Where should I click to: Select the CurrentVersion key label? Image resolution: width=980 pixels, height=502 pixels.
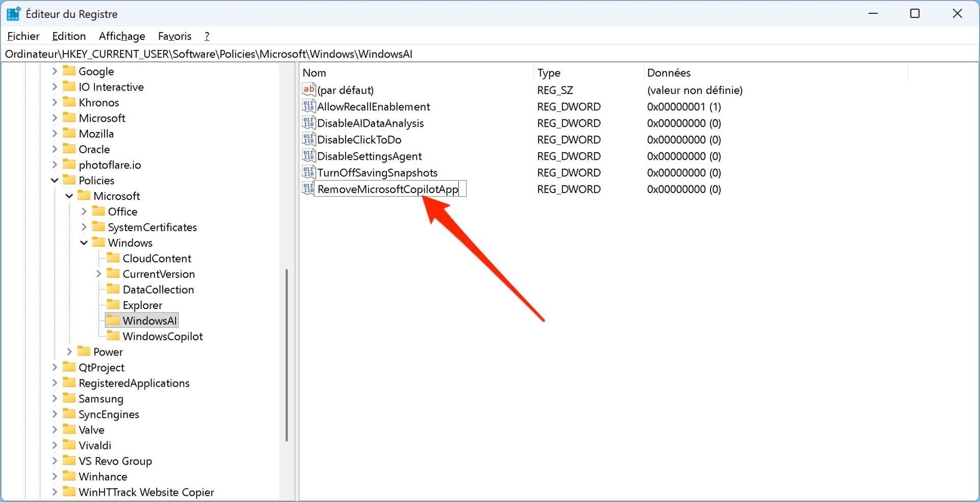pos(159,274)
